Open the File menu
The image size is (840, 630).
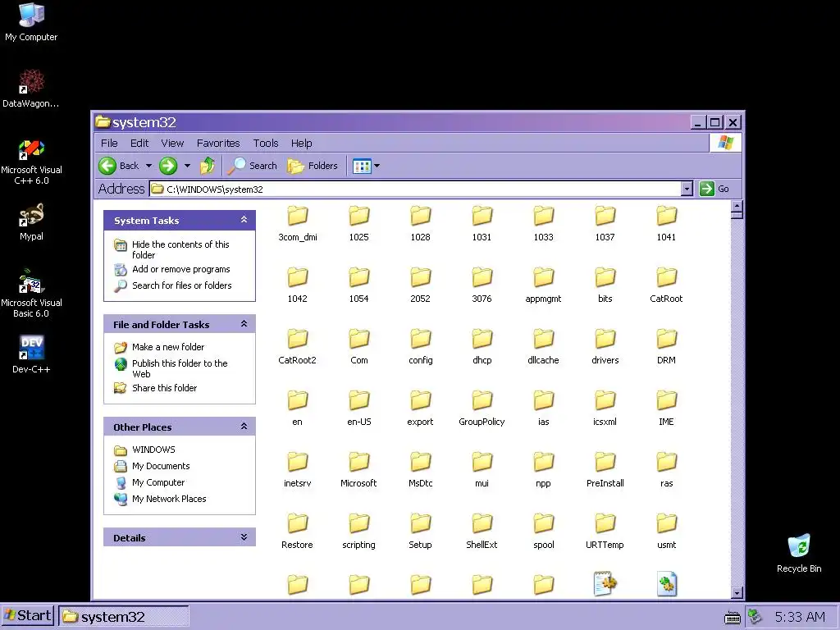109,143
